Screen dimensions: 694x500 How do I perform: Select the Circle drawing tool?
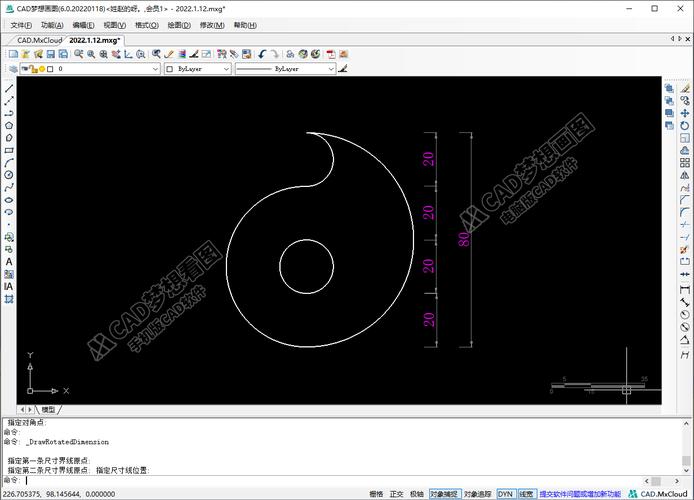[9, 175]
